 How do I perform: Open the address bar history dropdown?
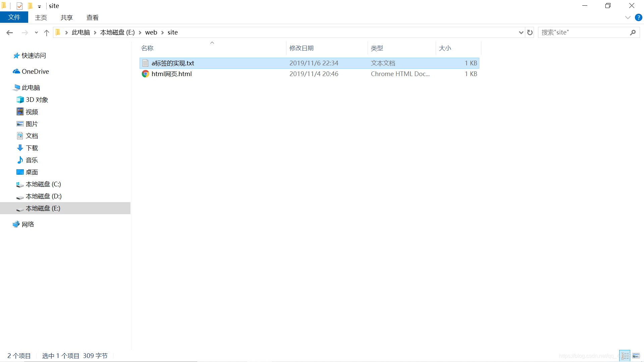[521, 33]
